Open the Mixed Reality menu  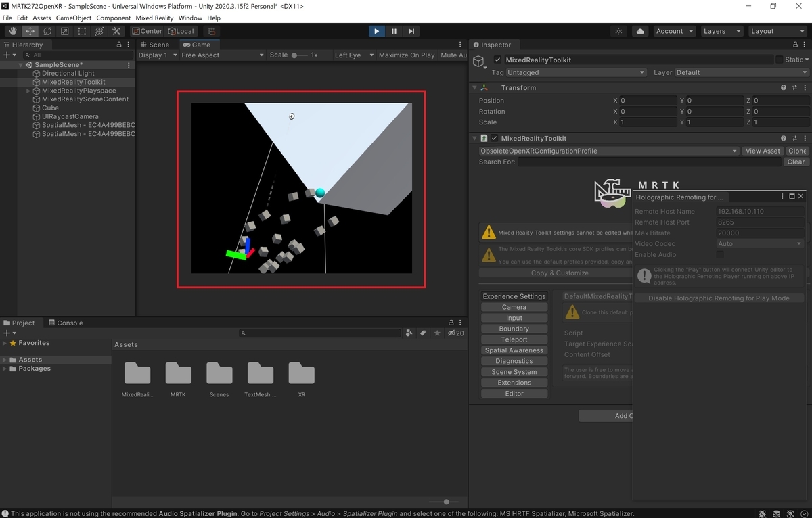(x=154, y=18)
